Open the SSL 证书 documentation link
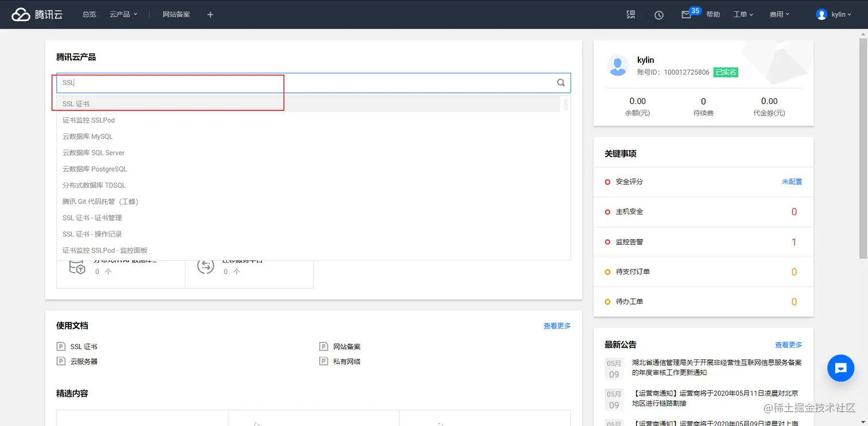This screenshot has height=426, width=868. click(84, 347)
